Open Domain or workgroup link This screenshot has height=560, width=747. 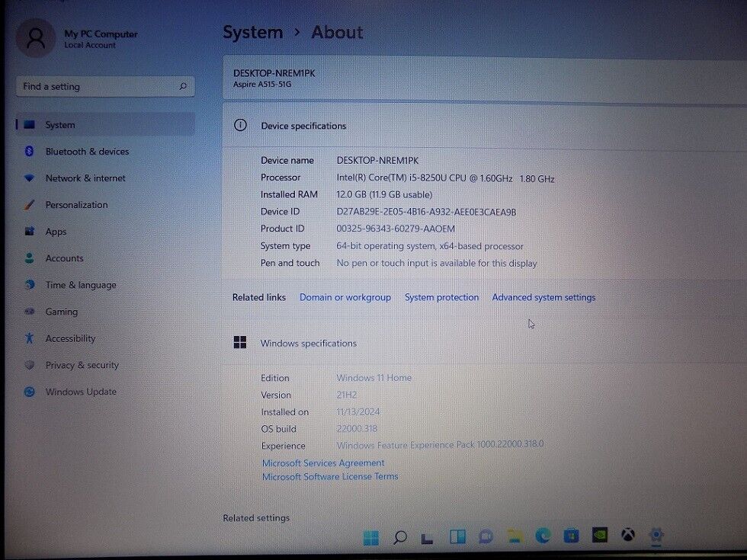pyautogui.click(x=345, y=297)
